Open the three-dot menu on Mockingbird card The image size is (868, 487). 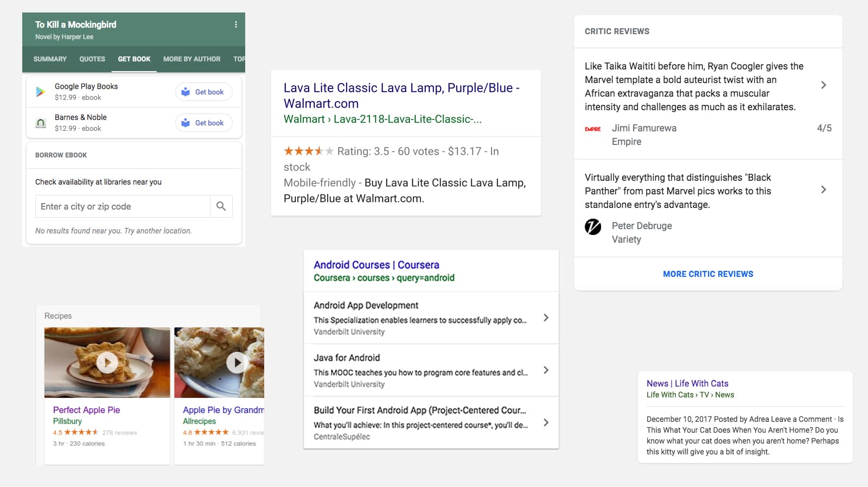[x=236, y=24]
